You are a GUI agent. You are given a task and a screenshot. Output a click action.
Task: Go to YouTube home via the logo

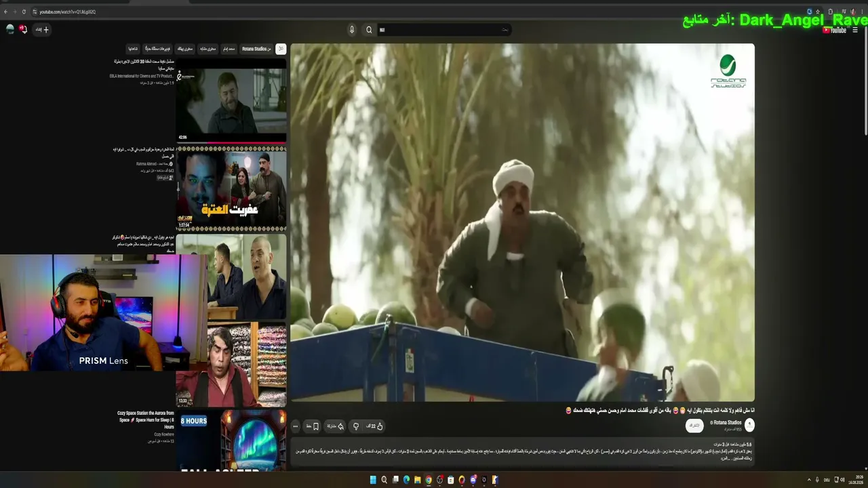point(835,30)
